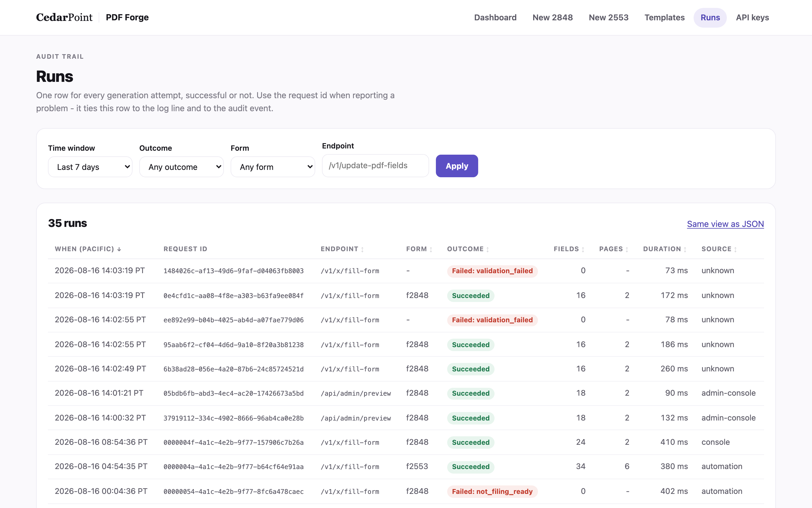Sort using the Endpoint column sort icon

362,249
